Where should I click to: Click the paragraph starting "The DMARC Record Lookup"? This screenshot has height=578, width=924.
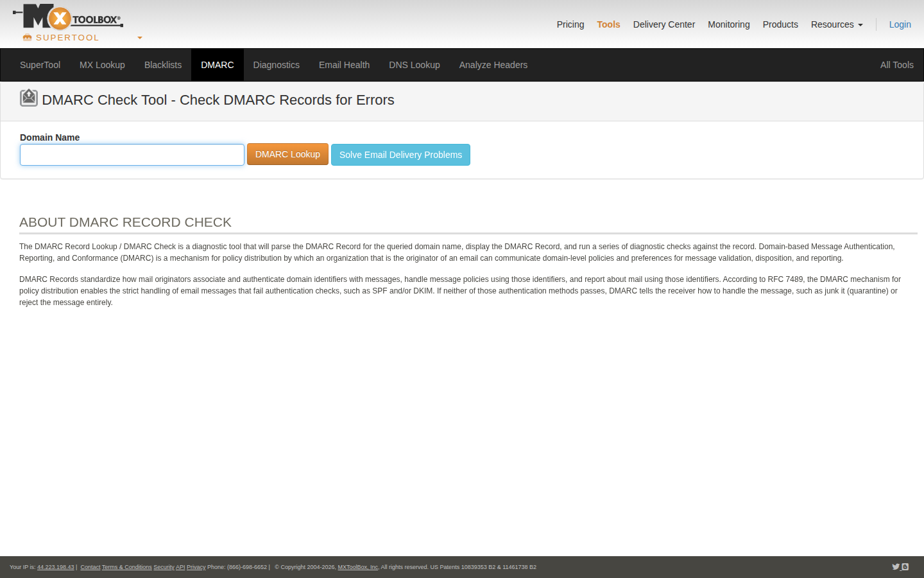[457, 252]
